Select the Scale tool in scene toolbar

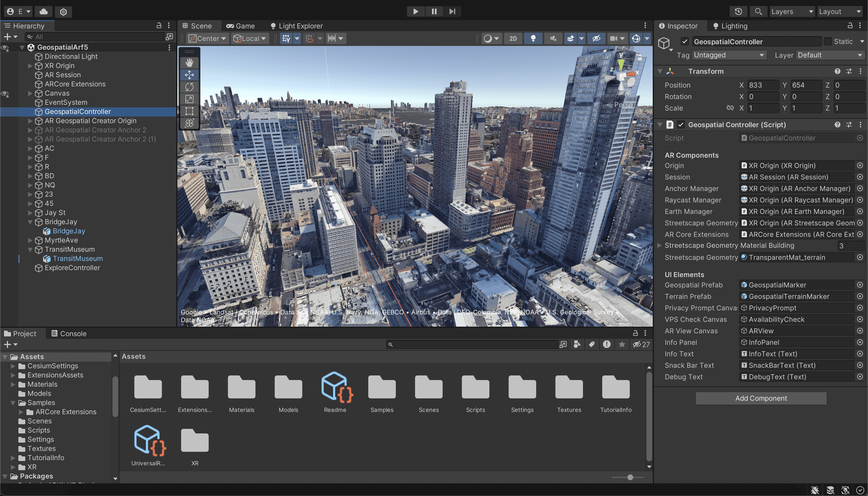coord(189,99)
